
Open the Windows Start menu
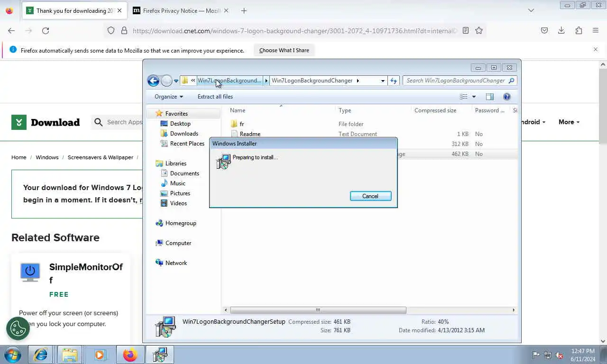13,355
